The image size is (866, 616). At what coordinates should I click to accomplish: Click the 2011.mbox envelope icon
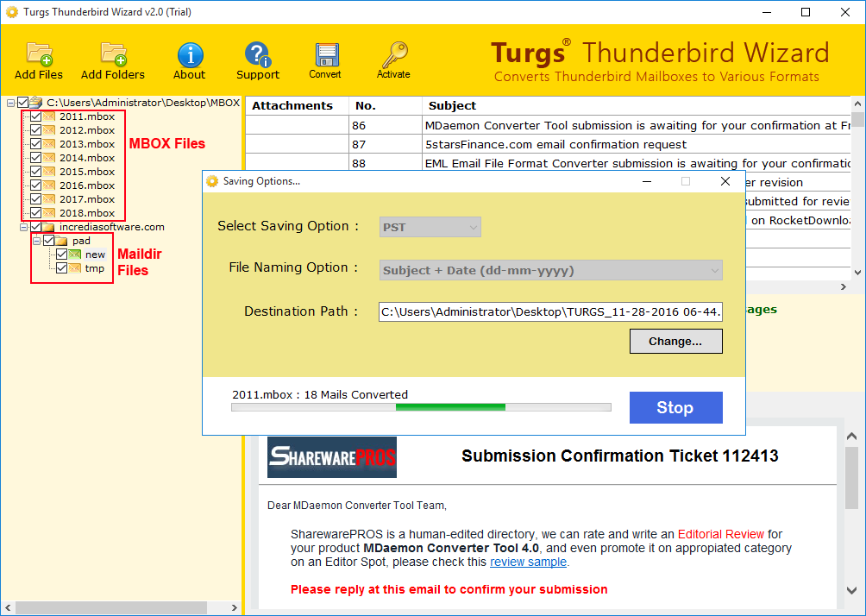(x=49, y=116)
